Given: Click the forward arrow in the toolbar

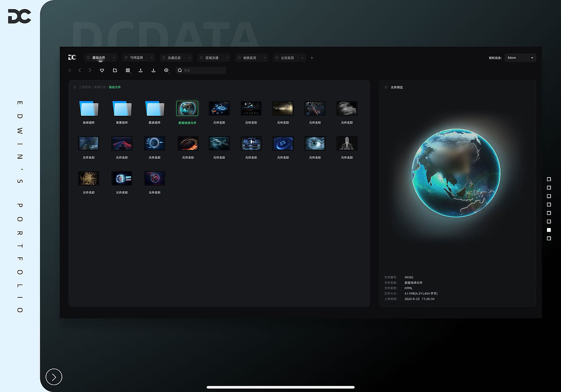Looking at the screenshot, I should pos(90,70).
